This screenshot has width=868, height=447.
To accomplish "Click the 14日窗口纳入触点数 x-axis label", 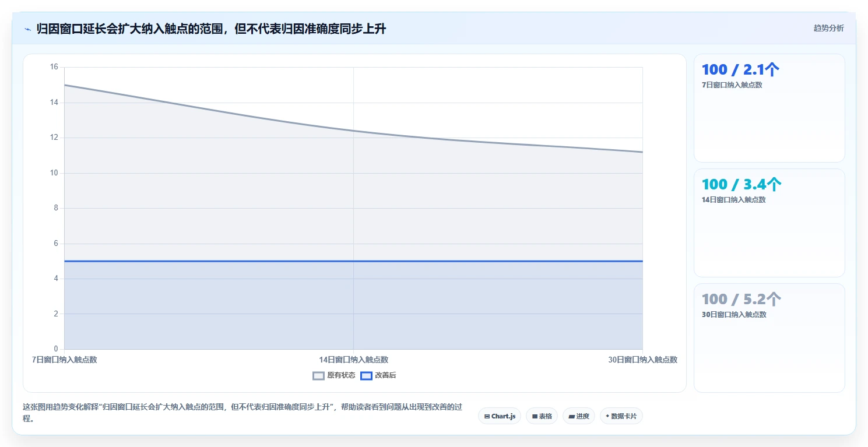I will pos(353,360).
